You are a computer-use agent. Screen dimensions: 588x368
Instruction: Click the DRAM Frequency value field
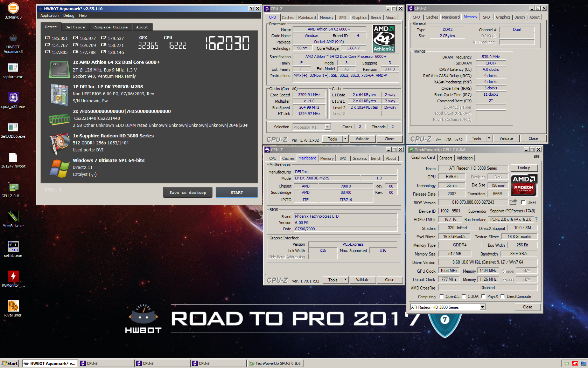point(491,57)
